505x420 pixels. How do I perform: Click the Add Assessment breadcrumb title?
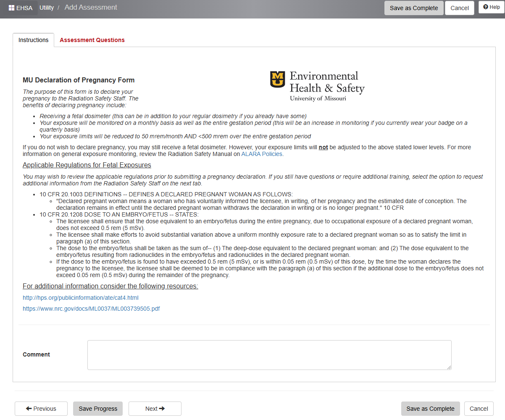click(x=91, y=8)
